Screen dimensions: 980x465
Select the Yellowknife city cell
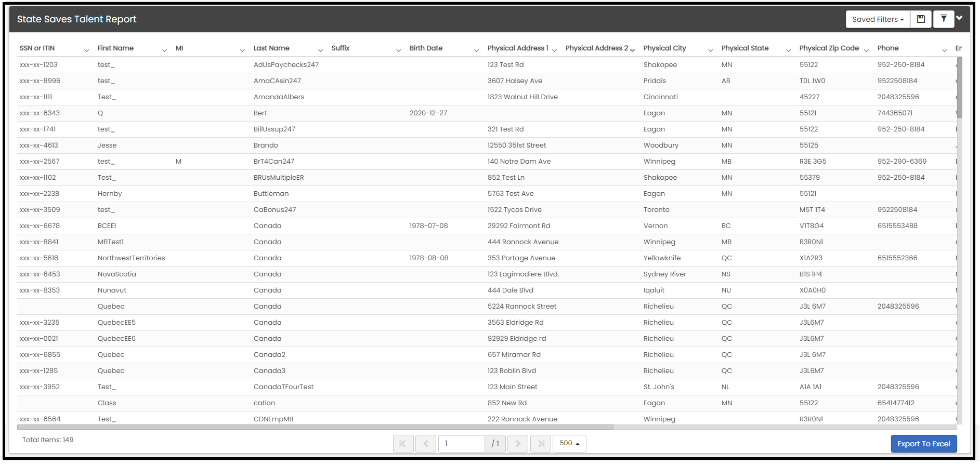[662, 258]
